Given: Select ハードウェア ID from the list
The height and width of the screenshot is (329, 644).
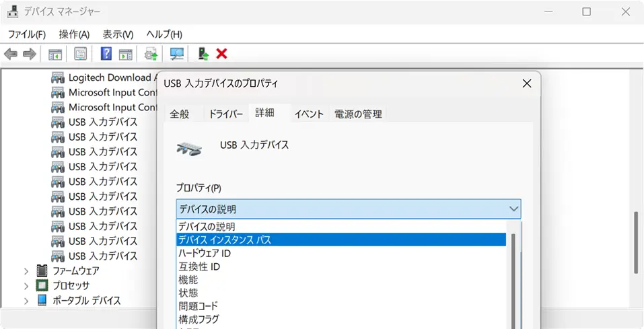Looking at the screenshot, I should [205, 253].
